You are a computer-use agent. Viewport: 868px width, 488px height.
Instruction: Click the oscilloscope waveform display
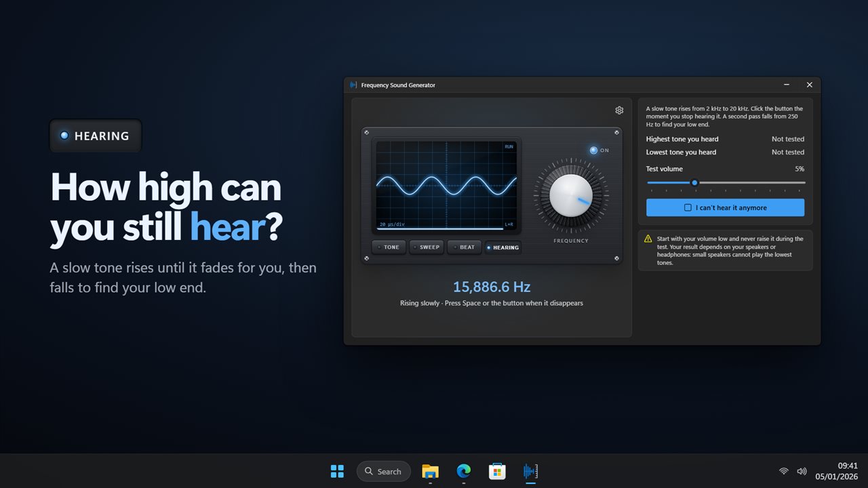pos(446,185)
